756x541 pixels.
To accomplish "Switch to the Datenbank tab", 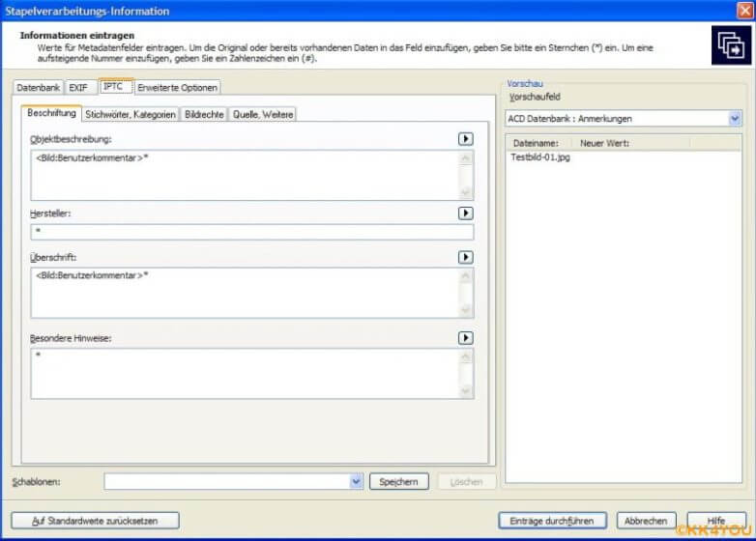I will pyautogui.click(x=38, y=88).
